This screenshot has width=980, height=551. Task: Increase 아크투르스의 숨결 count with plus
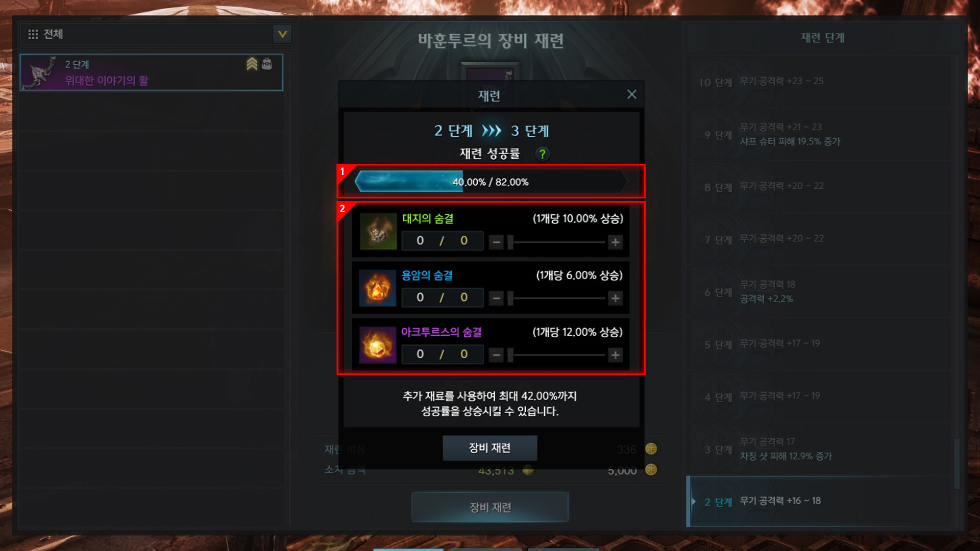click(x=616, y=355)
